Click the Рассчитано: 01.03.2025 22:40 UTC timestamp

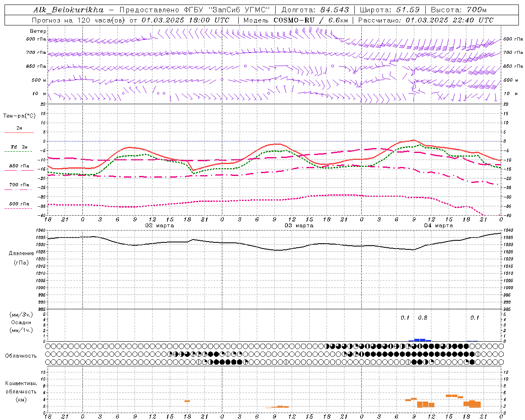tap(426, 20)
